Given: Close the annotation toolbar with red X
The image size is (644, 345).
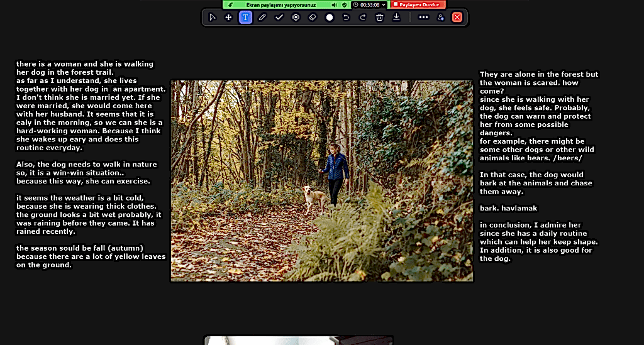Looking at the screenshot, I should coord(457,18).
